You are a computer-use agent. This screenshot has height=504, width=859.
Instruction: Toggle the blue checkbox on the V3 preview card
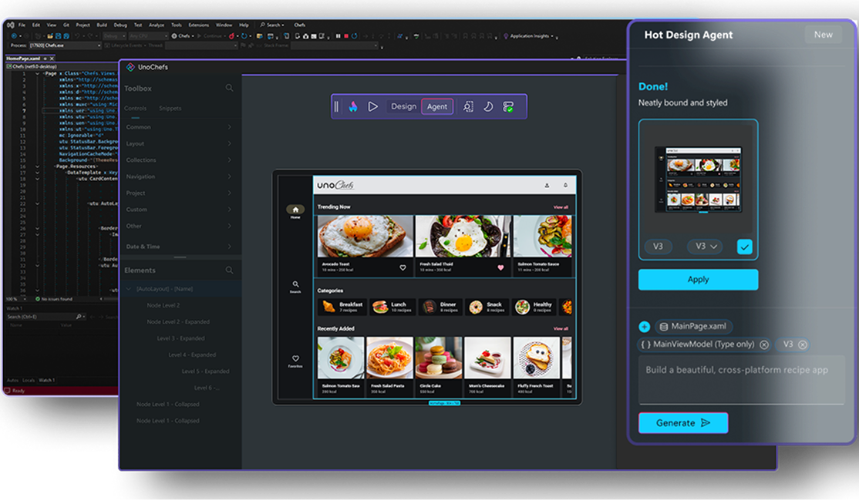(744, 247)
